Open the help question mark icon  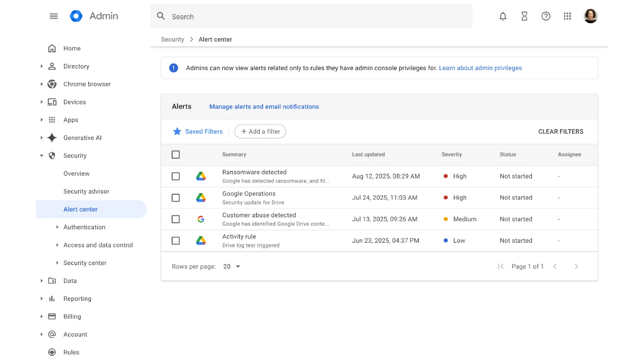[x=545, y=16]
